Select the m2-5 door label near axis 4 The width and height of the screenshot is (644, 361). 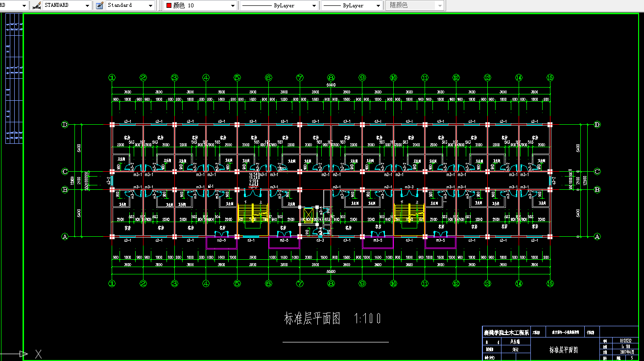[x=221, y=240]
